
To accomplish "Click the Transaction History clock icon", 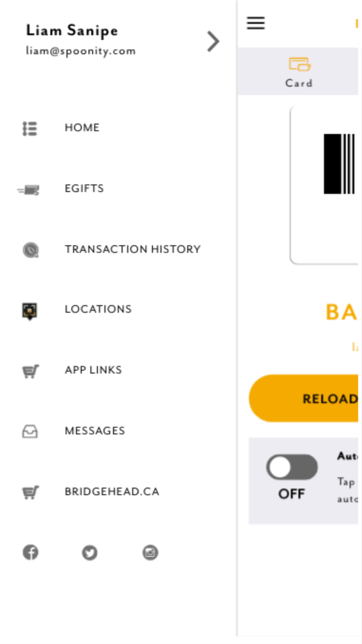I will [x=31, y=250].
